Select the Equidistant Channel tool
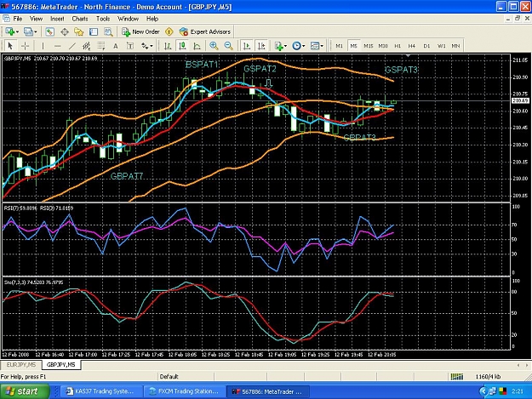This screenshot has height=399, width=532. tap(87, 45)
